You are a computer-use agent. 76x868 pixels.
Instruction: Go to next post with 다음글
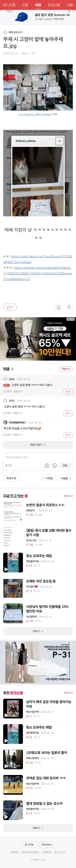[x=66, y=478]
